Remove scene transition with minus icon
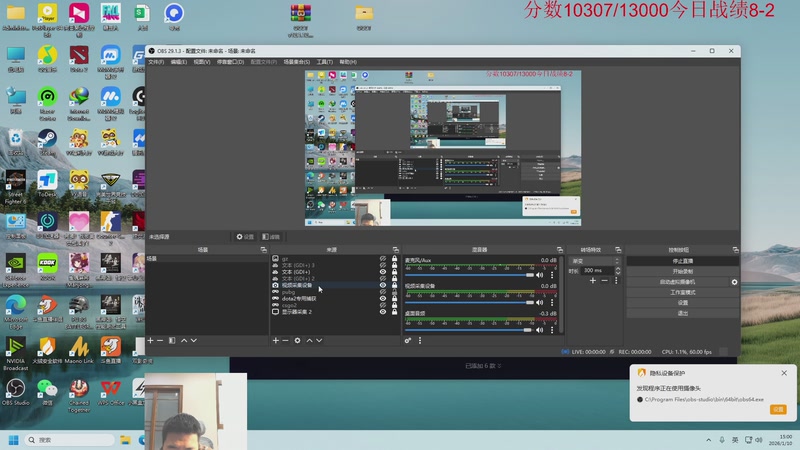The width and height of the screenshot is (800, 450). (x=605, y=281)
